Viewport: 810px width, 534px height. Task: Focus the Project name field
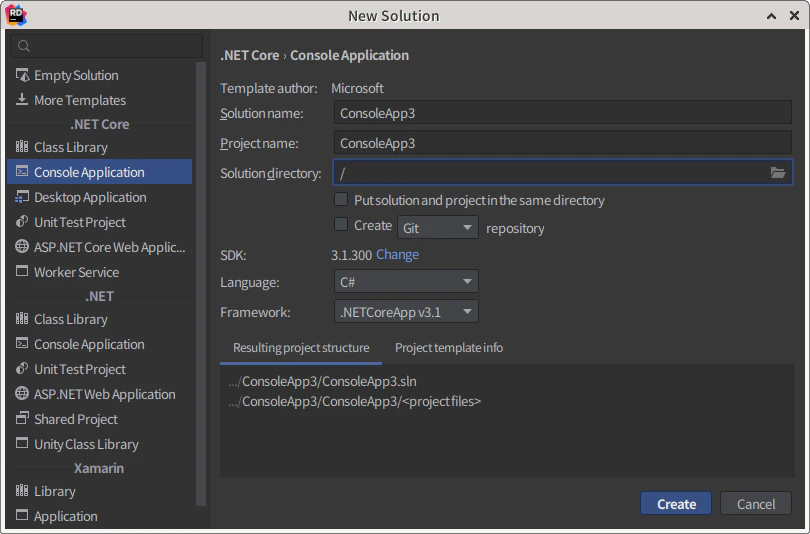pyautogui.click(x=563, y=143)
